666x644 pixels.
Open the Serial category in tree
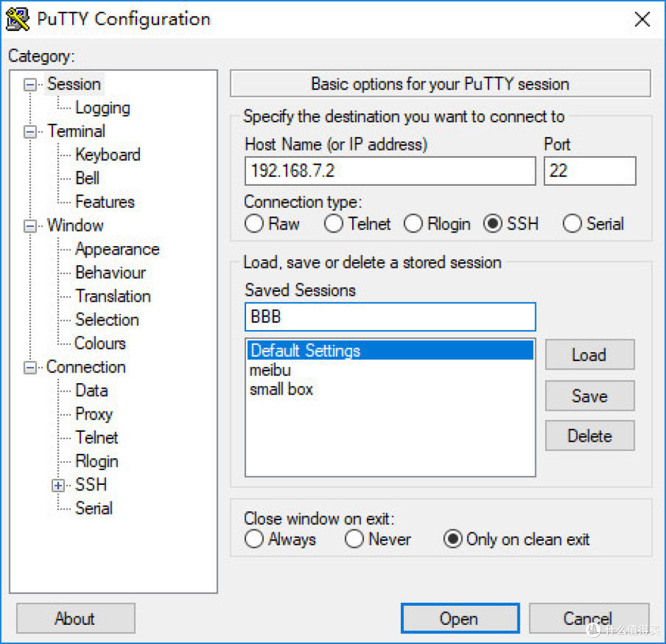pyautogui.click(x=94, y=508)
